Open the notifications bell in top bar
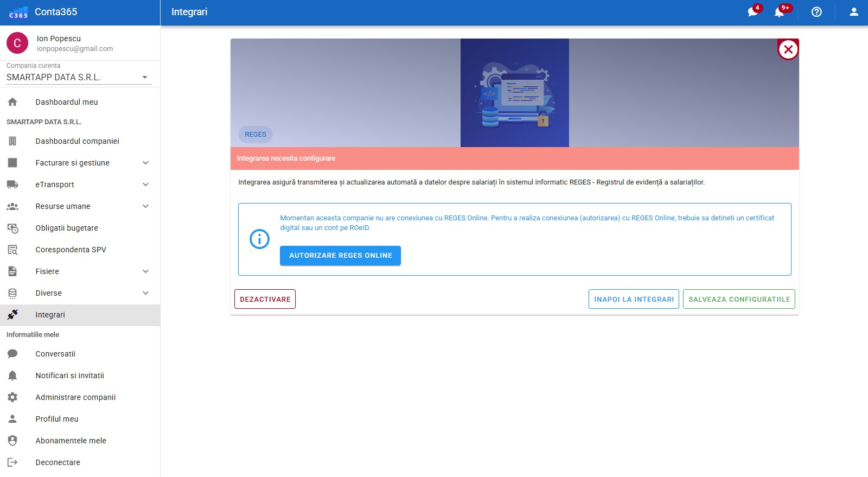The width and height of the screenshot is (868, 477). [779, 12]
